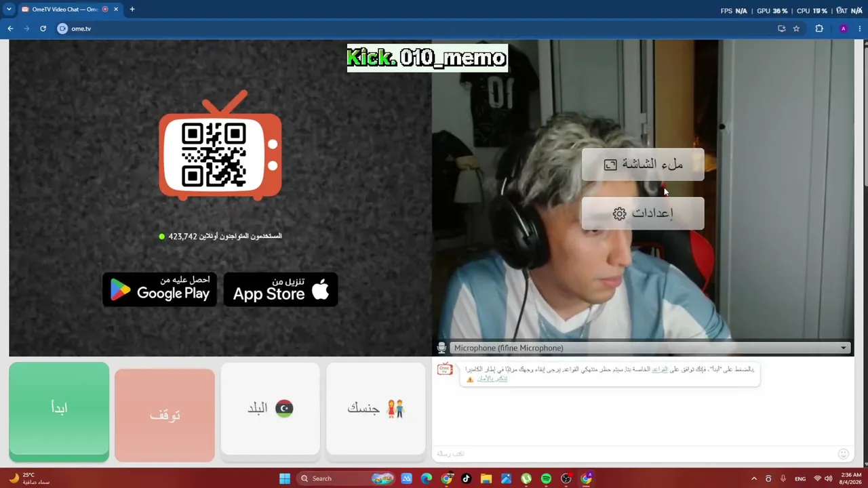The width and height of the screenshot is (868, 488).
Task: Open uTorrent from taskbar
Action: coord(526,479)
